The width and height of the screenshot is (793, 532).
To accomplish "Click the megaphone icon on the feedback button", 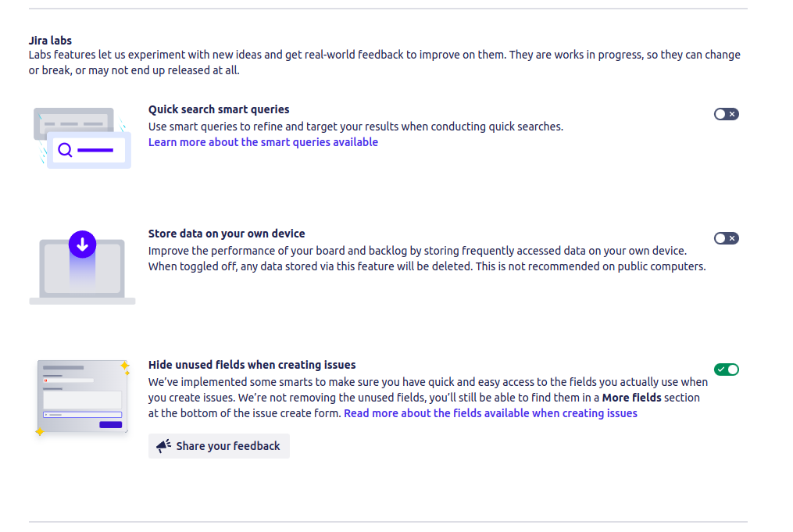I will (x=164, y=445).
